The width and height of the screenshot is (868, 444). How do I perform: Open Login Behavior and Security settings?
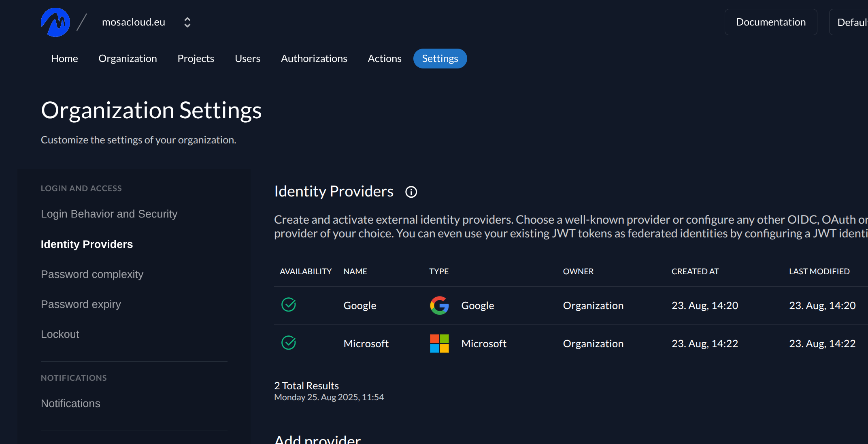(x=109, y=214)
